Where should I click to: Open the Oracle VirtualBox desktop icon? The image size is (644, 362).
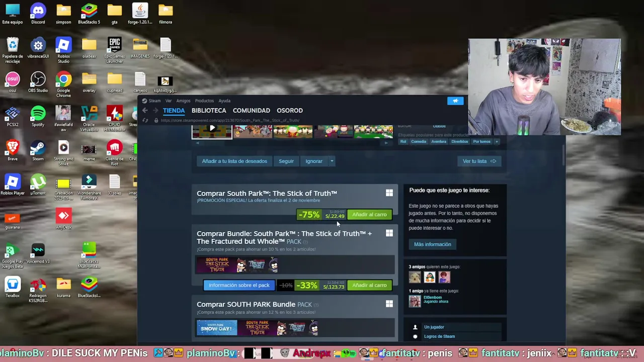[89, 119]
